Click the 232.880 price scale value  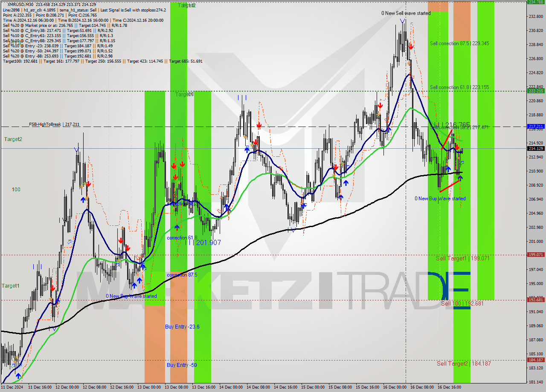click(536, 16)
